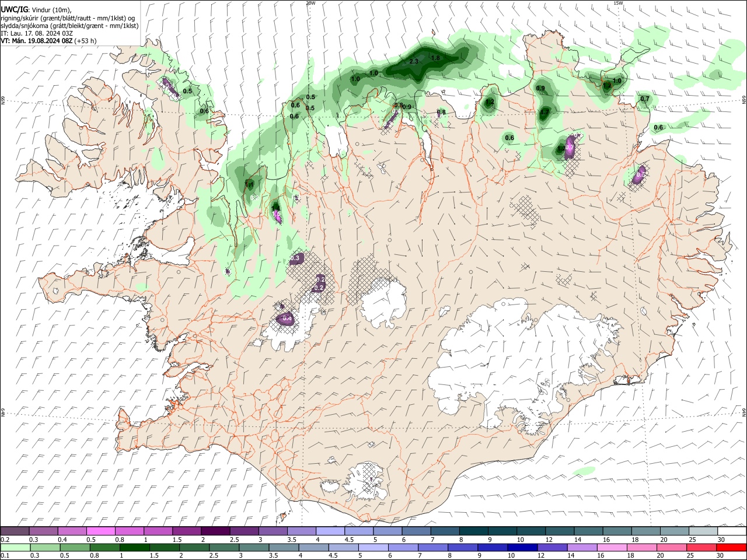Screen dimensions: 747x560
Task: Click the palest green 0.1 rain legend swatch
Action: (x=15, y=547)
